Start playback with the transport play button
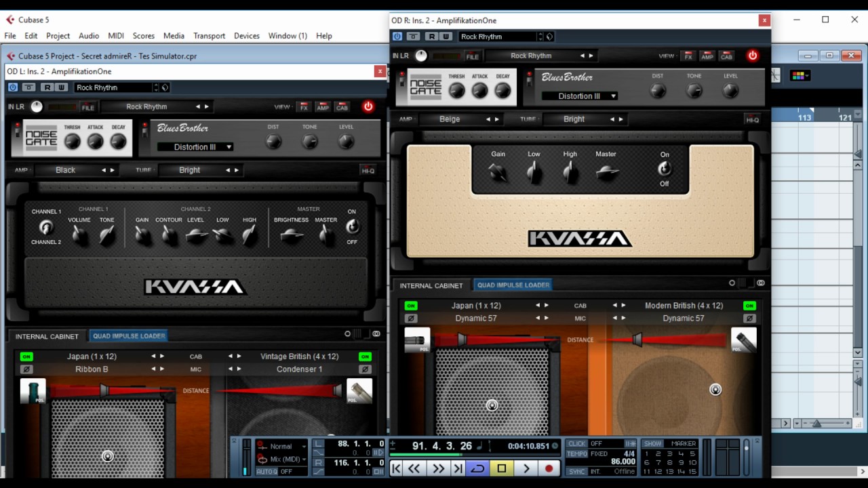This screenshot has width=868, height=488. point(526,468)
